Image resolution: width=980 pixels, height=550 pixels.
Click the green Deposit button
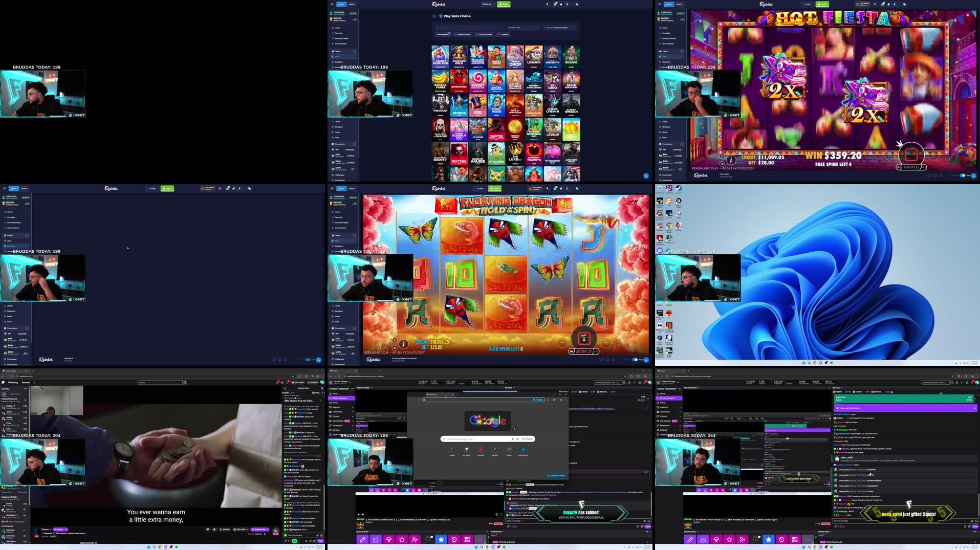504,4
